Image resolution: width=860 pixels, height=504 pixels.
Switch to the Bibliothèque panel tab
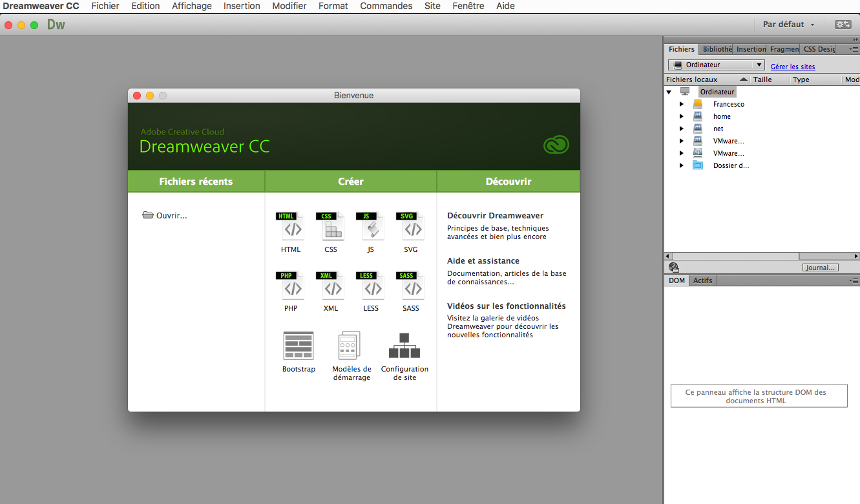[716, 49]
